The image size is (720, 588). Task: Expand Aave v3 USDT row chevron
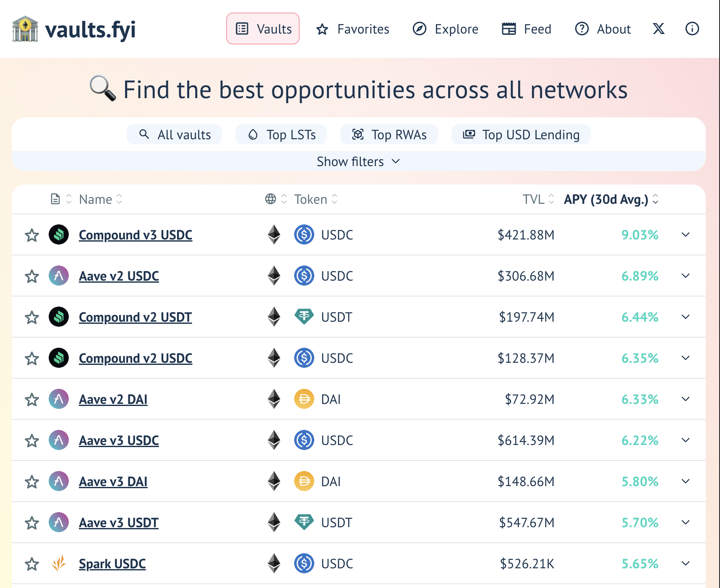tap(686, 522)
